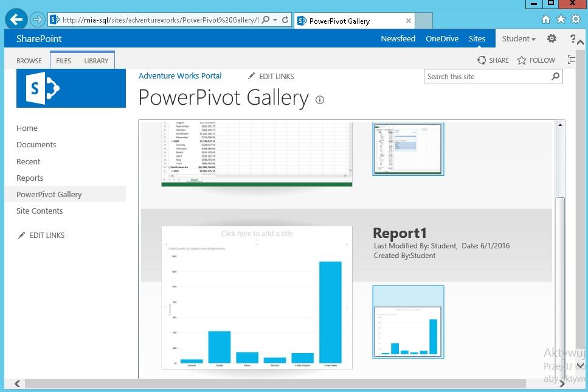This screenshot has width=588, height=392.
Task: Select the PowerPivot Gallery browser tab
Action: coord(355,21)
